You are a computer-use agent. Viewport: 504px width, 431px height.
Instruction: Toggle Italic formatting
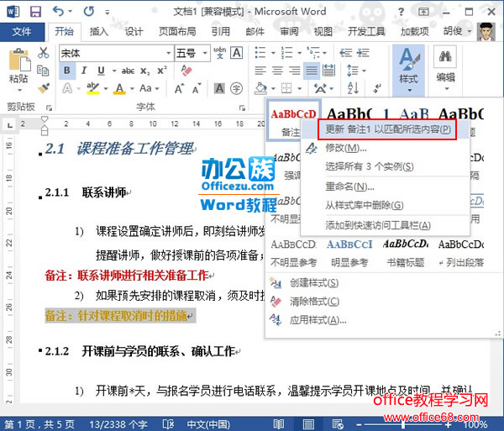(84, 71)
